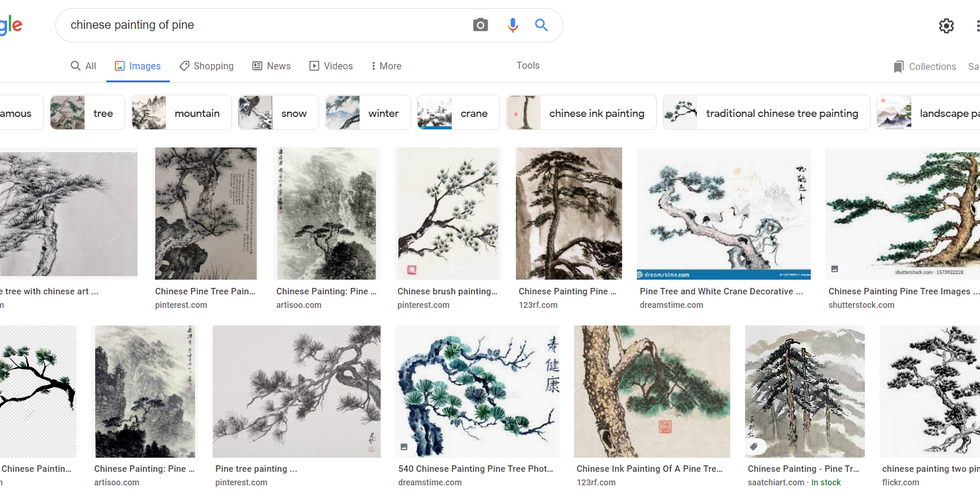Click the Google logo
The height and width of the screenshot is (500, 980).
click(x=11, y=25)
